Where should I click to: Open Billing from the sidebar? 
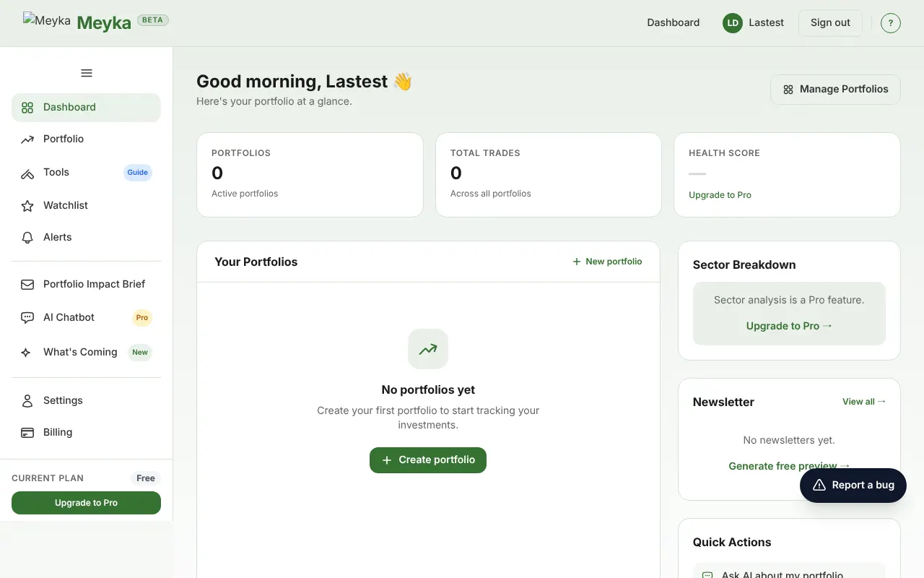click(x=86, y=432)
